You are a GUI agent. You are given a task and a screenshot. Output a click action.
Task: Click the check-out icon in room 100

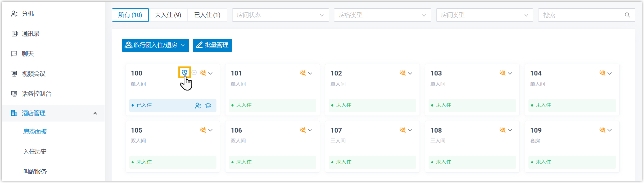pyautogui.click(x=208, y=106)
